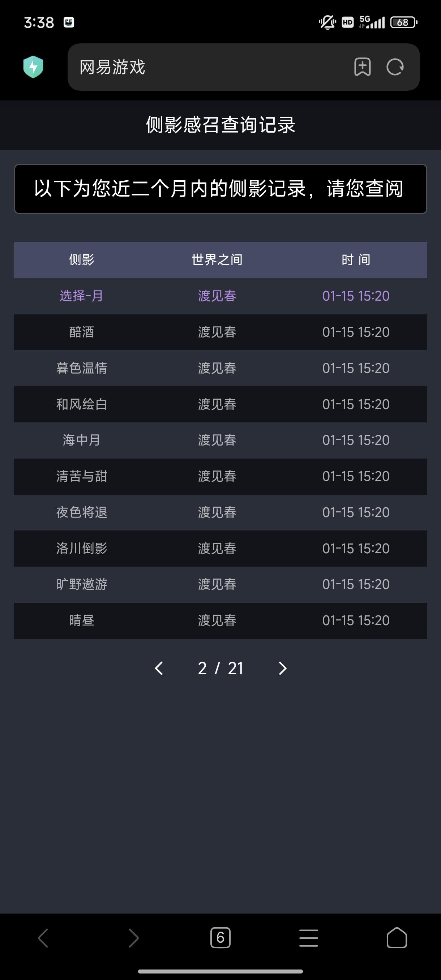Tap the page indicator 2 / 21
Image resolution: width=441 pixels, height=980 pixels.
point(220,669)
